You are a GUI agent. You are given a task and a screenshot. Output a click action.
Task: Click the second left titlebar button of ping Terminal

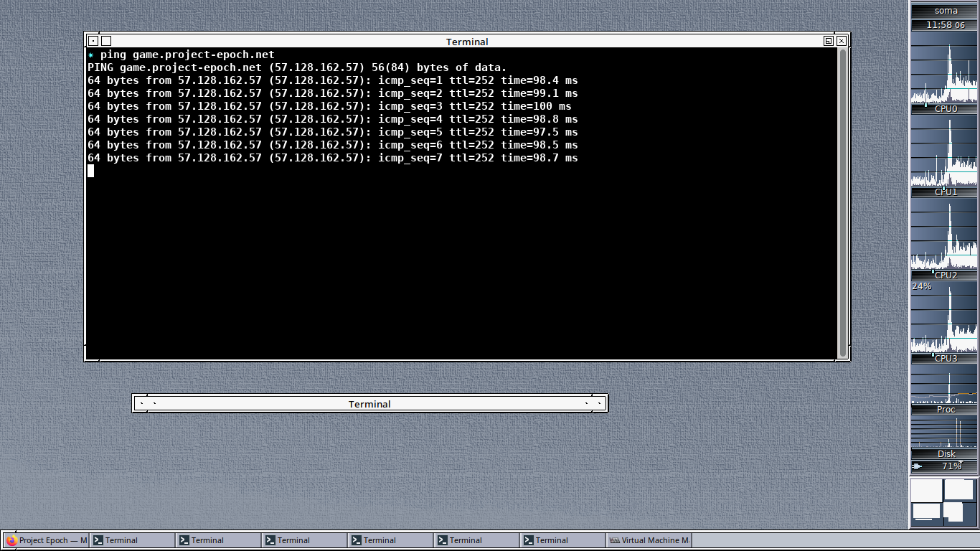point(106,41)
